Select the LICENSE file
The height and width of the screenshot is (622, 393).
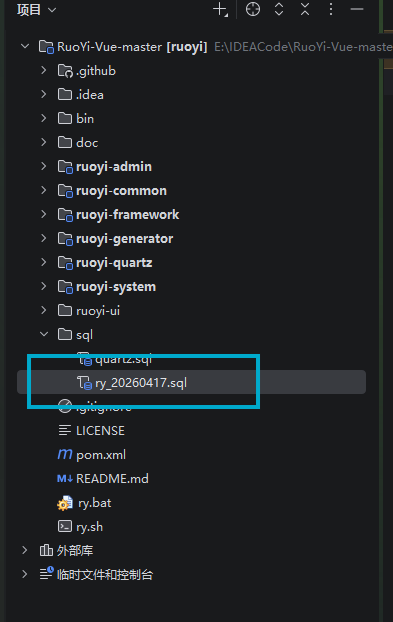[100, 430]
